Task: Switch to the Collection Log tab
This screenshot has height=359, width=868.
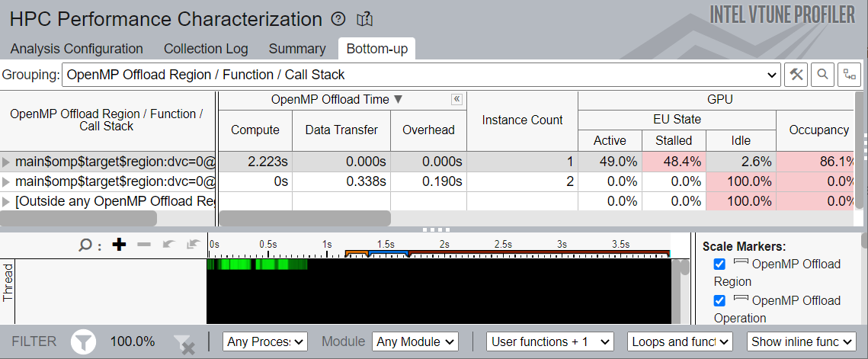Action: tap(206, 49)
